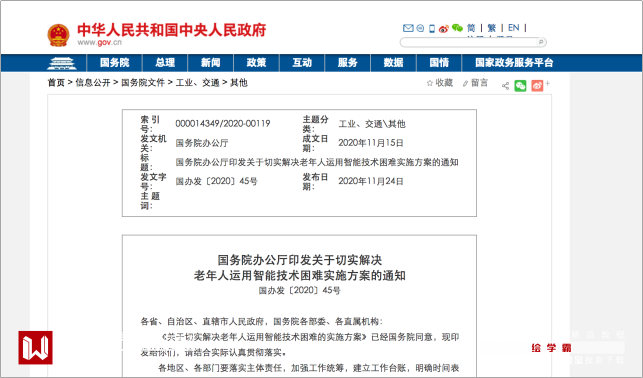Click the search magnifier icon
This screenshot has width=643, height=378.
tap(540, 42)
